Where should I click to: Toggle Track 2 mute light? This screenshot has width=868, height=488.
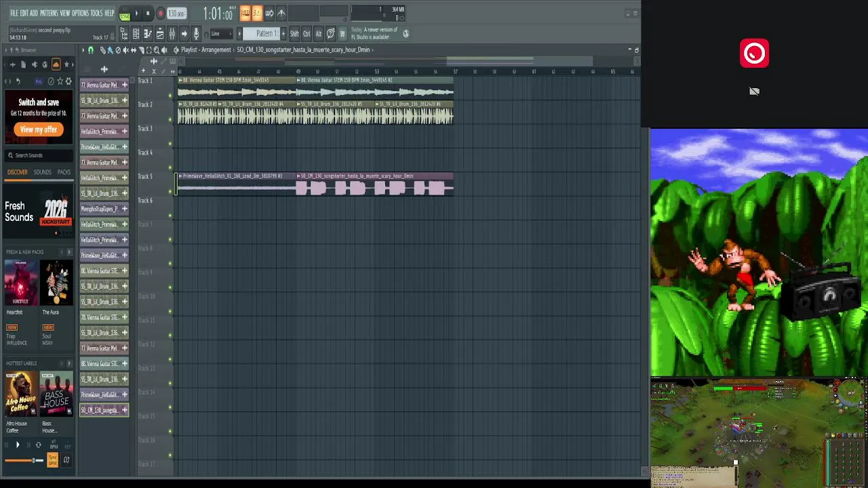pos(170,119)
